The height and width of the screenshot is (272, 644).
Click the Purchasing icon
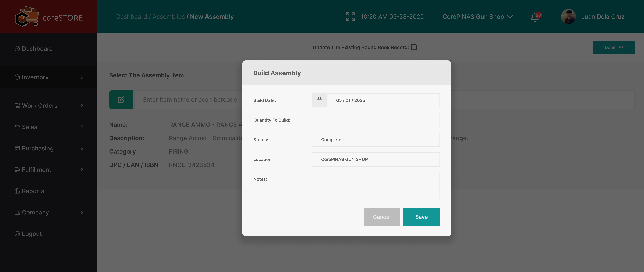(17, 148)
